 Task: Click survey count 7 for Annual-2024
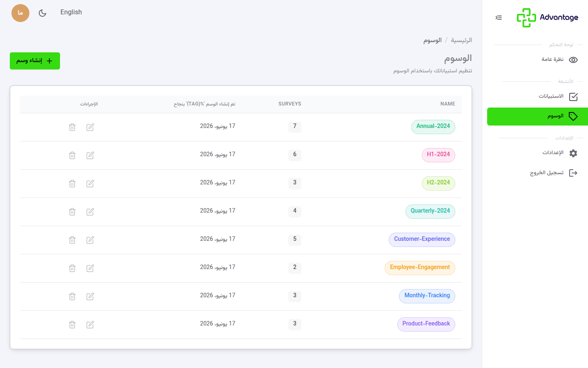coord(295,127)
